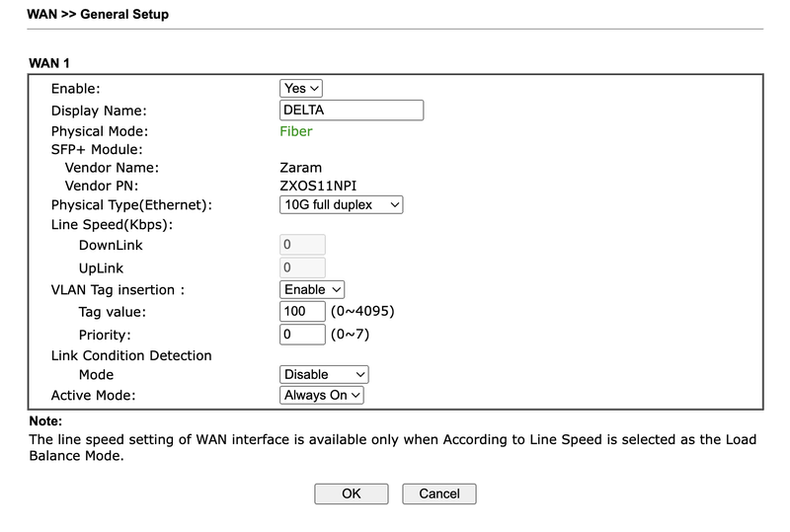Expand the Link Condition Detection Mode dropdown

pyautogui.click(x=324, y=374)
